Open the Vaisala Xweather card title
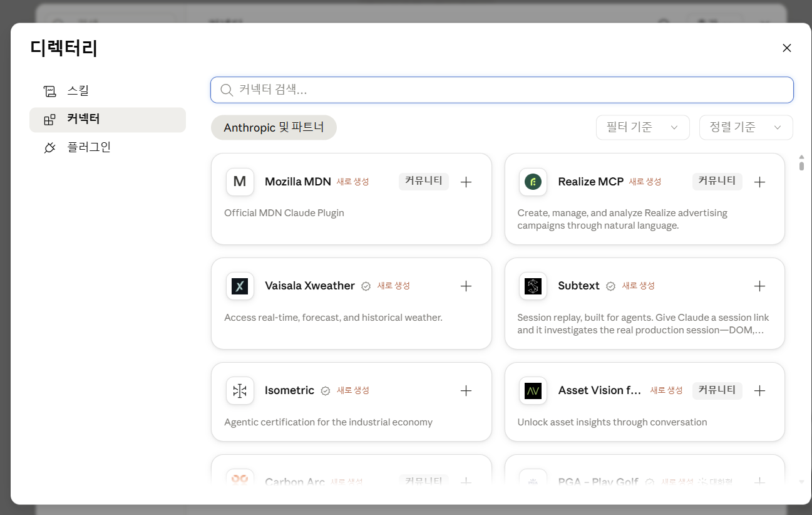 (x=310, y=286)
